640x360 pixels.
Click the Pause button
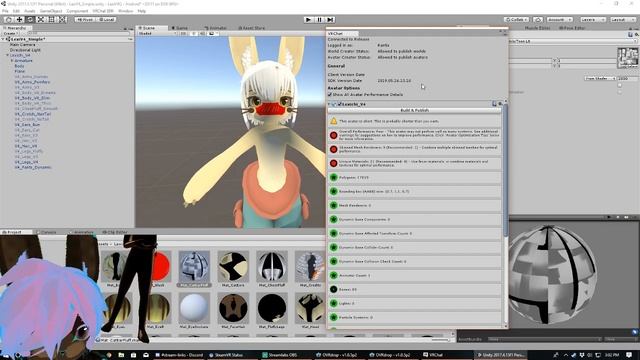(319, 20)
